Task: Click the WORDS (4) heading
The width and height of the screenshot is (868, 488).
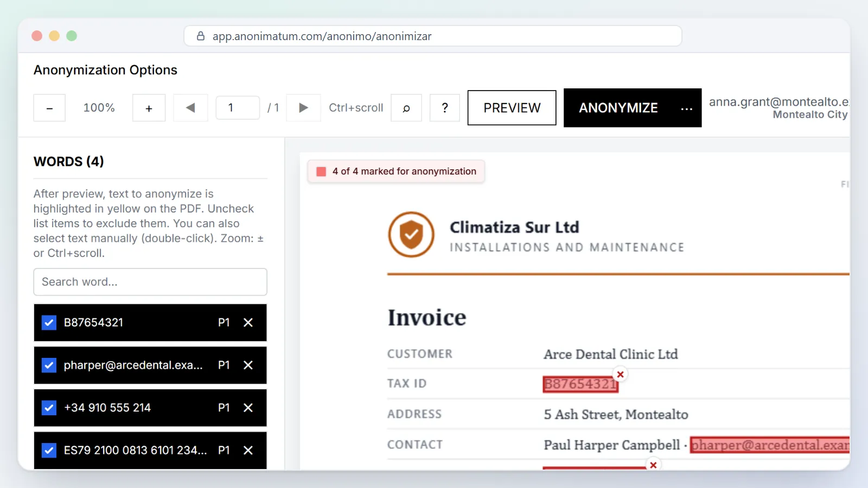Action: pos(69,162)
